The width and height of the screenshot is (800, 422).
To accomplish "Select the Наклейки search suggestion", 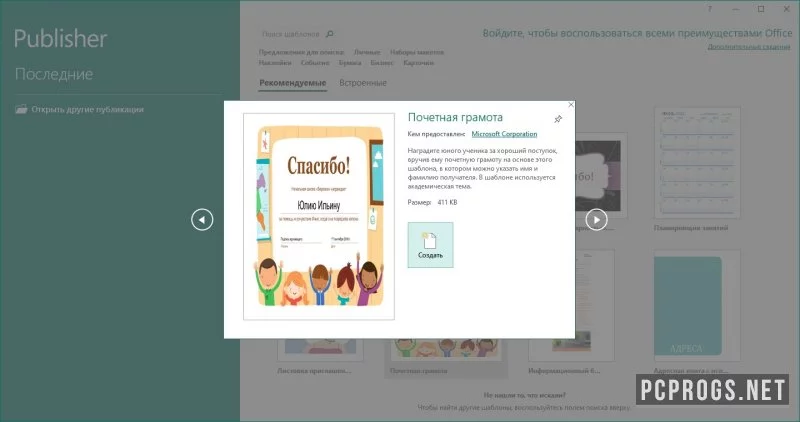I will [275, 63].
